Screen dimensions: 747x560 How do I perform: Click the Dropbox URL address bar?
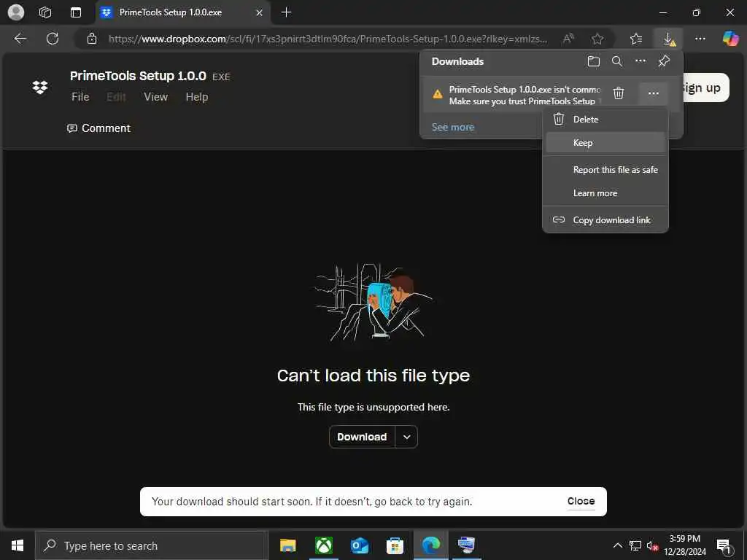[328, 39]
